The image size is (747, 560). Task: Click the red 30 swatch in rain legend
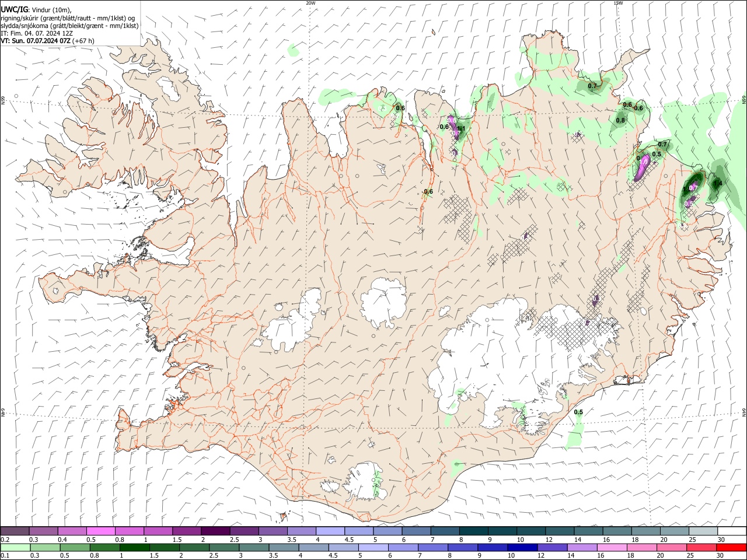tap(731, 548)
